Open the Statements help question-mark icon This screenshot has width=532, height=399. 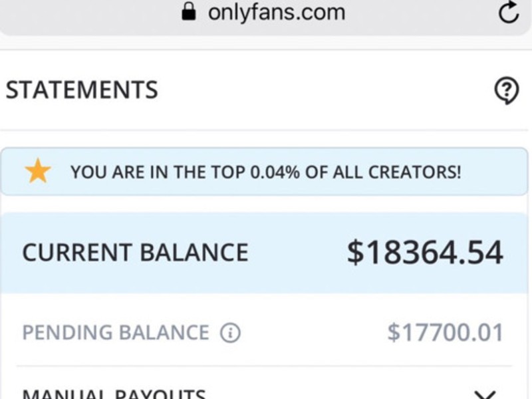[x=506, y=90]
